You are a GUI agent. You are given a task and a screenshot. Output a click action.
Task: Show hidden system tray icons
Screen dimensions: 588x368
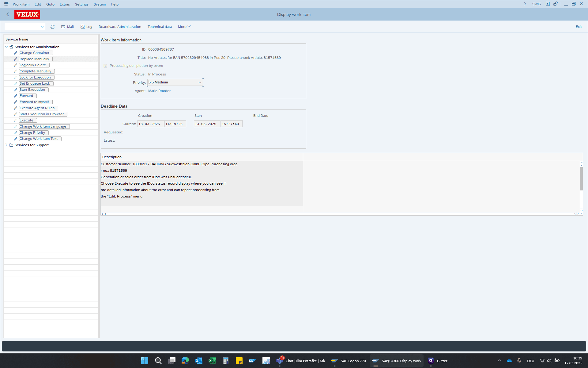tap(499, 361)
